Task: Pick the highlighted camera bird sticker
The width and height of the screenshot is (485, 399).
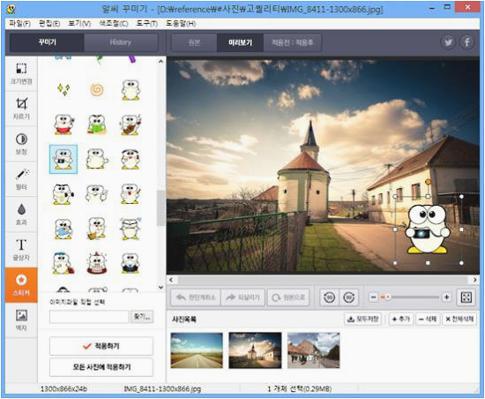Action: pyautogui.click(x=63, y=159)
